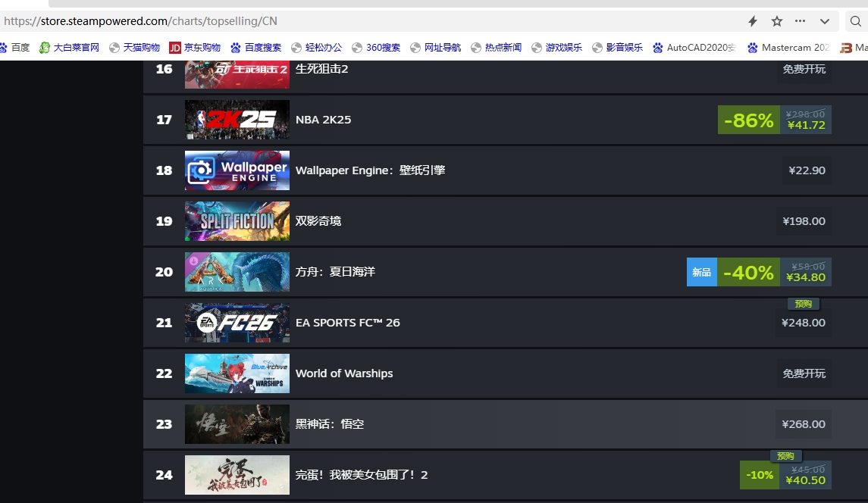Click the 黑神话：悟空 title
This screenshot has height=503, width=868.
click(x=329, y=424)
